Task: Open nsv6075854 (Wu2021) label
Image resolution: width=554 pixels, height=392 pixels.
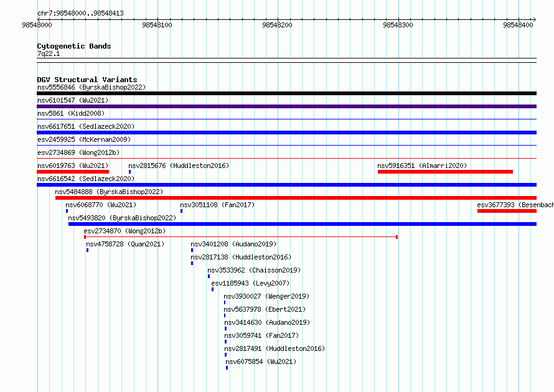Action: pos(261,362)
